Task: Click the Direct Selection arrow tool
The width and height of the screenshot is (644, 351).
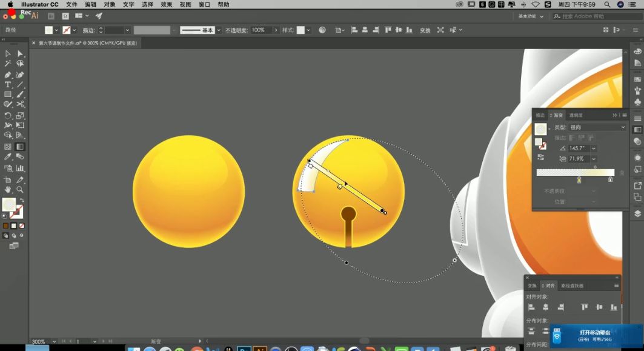Action: [x=20, y=54]
